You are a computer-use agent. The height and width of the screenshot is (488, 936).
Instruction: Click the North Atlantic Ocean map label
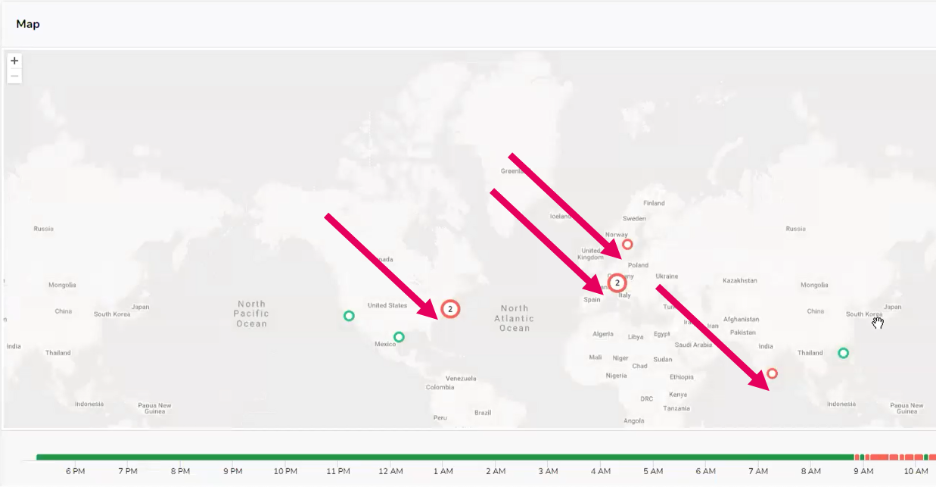(514, 318)
